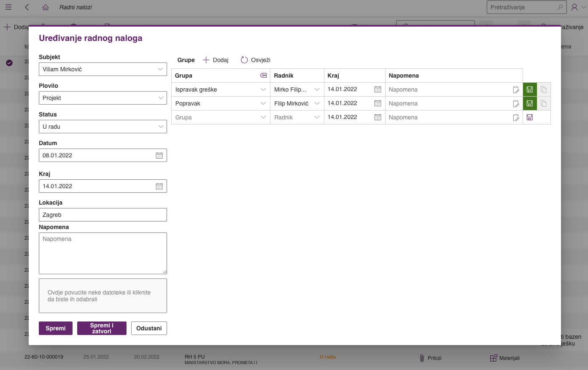Save the Ispravak greške group row
Image resolution: width=588 pixels, height=370 pixels.
tap(530, 89)
